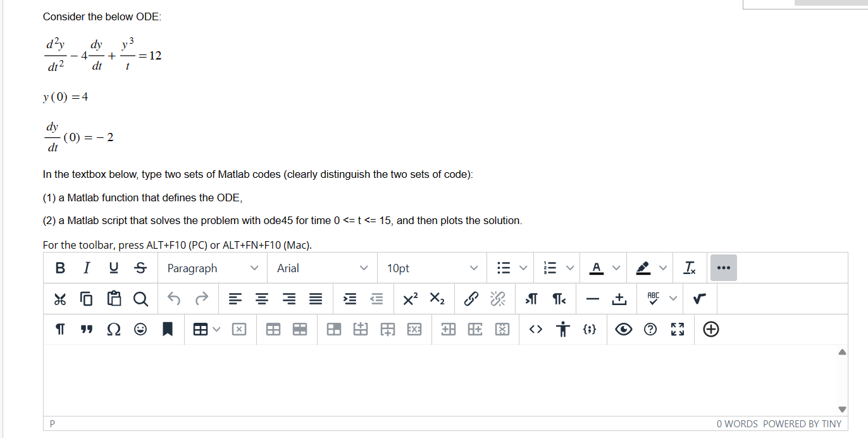
Task: Open the Paragraph block format dropdown
Action: pyautogui.click(x=213, y=268)
